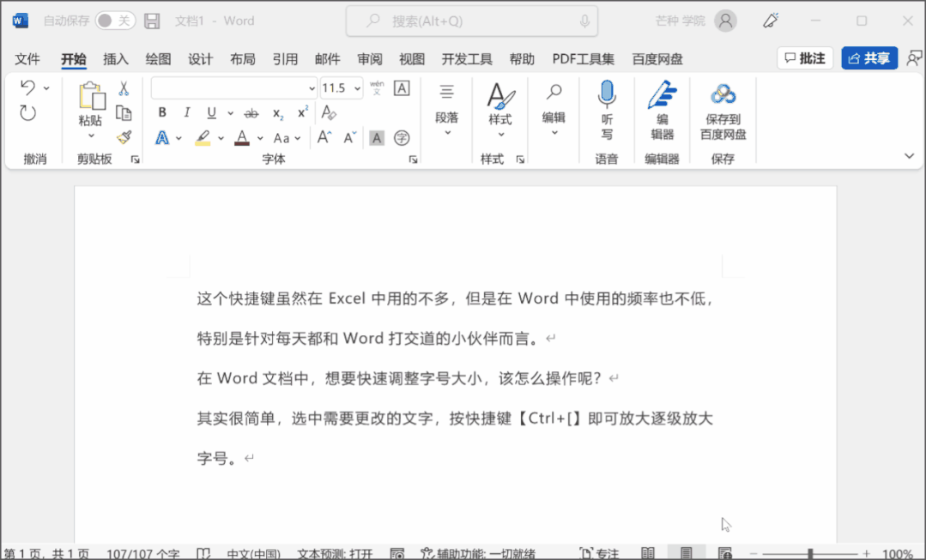926x560 pixels.
Task: Toggle Bold formatting
Action: [x=162, y=113]
